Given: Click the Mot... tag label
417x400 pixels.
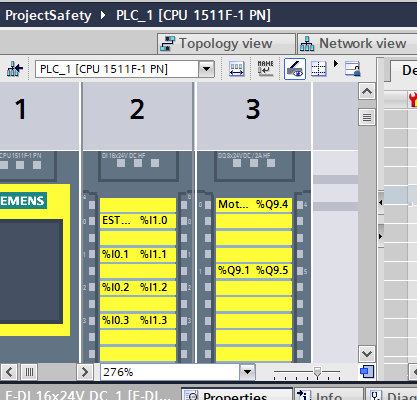Looking at the screenshot, I should [x=233, y=204].
